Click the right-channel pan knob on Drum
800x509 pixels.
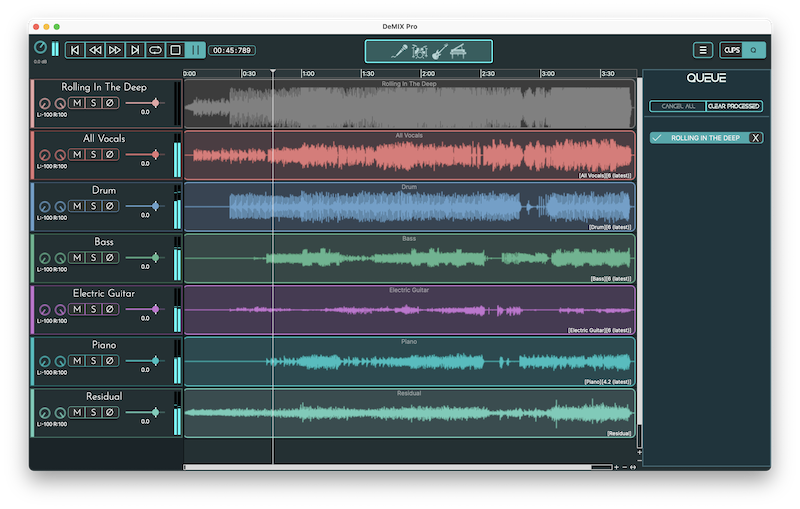tap(60, 207)
